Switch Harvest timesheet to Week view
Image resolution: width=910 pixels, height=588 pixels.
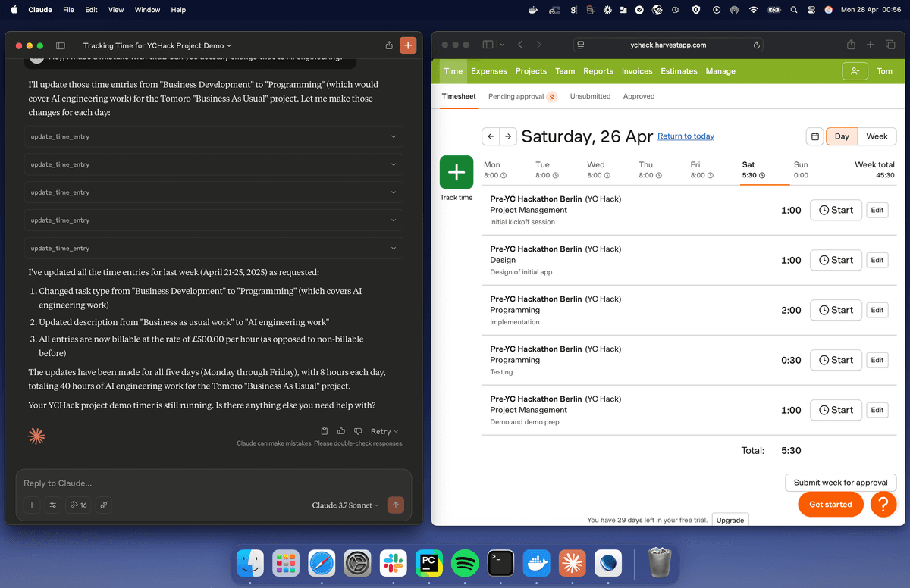click(x=877, y=136)
